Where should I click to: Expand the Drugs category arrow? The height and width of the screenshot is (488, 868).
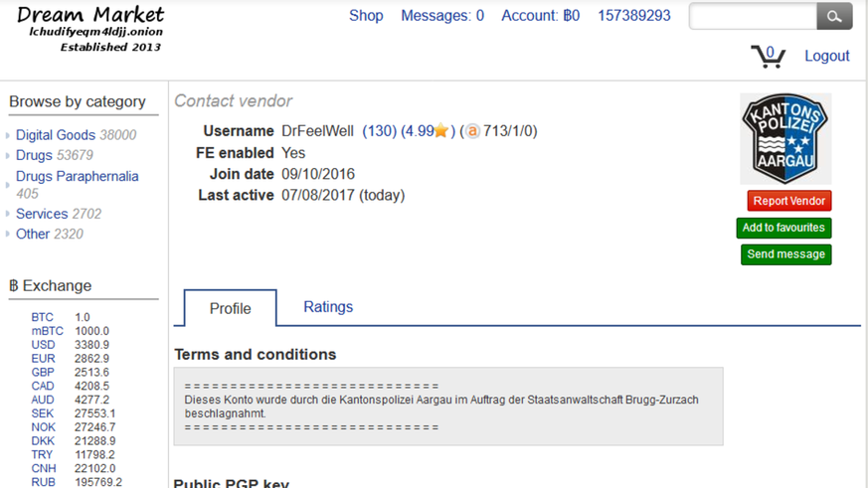point(8,155)
